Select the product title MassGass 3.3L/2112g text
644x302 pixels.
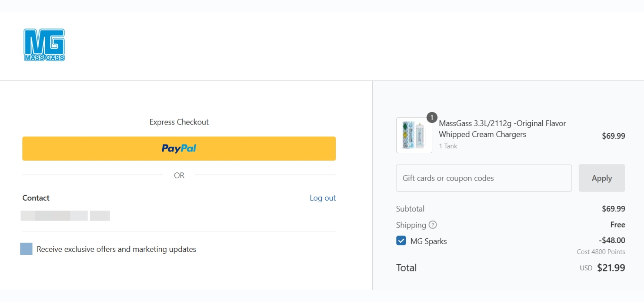(x=502, y=129)
